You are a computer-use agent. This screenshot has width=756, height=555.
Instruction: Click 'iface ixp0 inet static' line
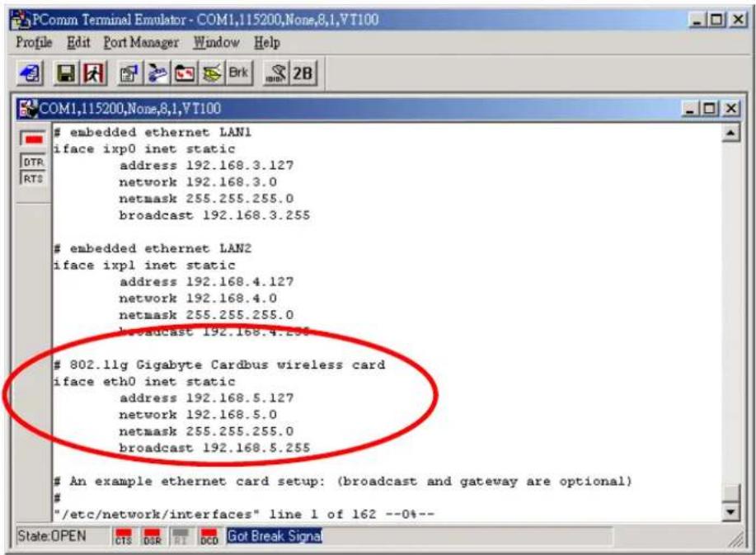144,149
